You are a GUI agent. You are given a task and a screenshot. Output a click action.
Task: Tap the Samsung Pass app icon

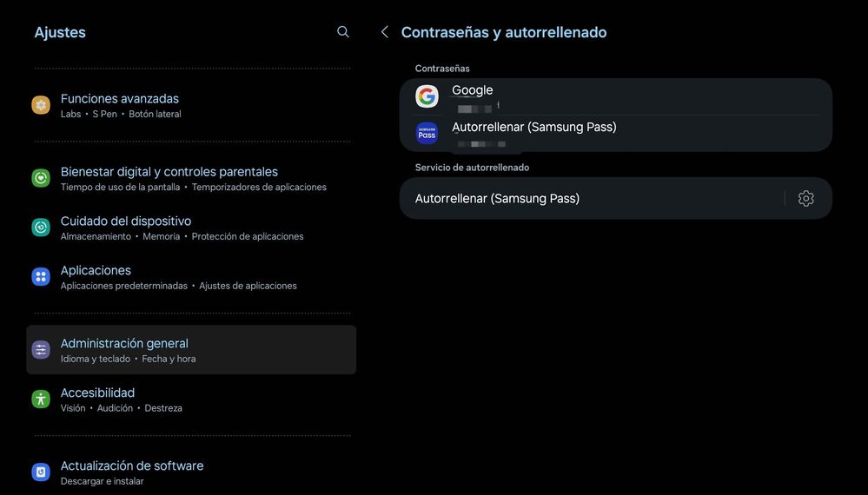[427, 133]
